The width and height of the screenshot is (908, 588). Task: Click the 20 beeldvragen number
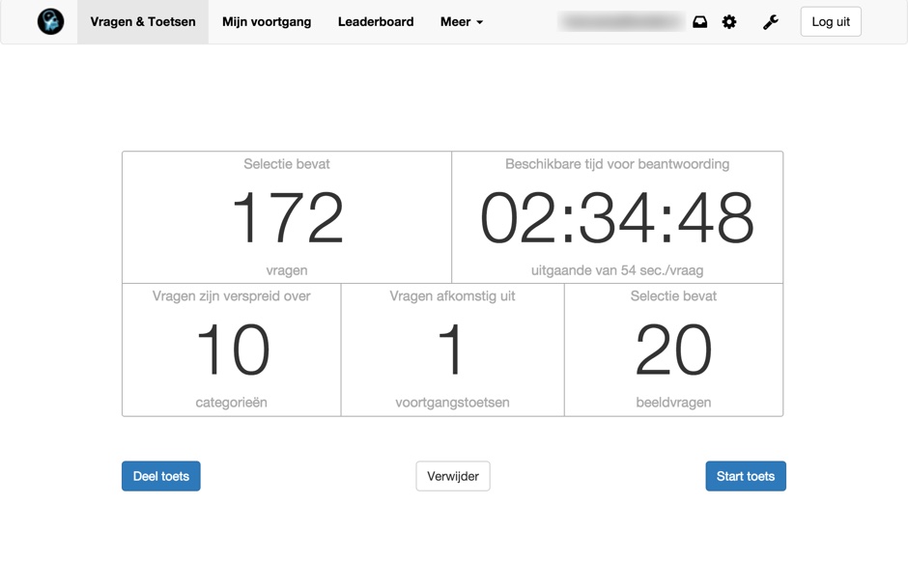point(673,350)
